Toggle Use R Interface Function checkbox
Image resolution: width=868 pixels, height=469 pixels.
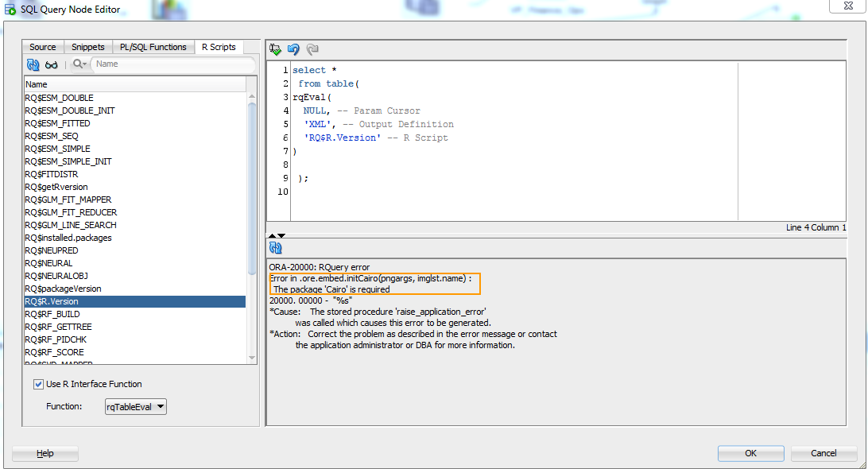pos(38,384)
